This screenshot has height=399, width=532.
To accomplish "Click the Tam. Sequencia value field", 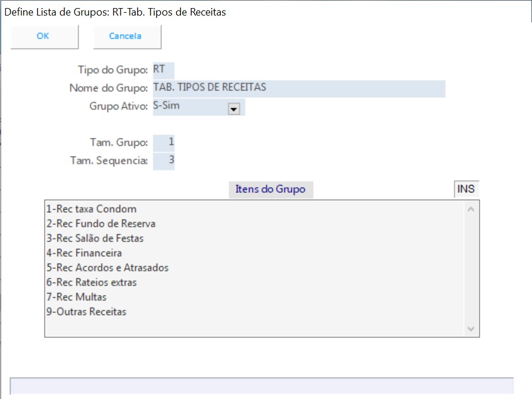I will pos(164,160).
